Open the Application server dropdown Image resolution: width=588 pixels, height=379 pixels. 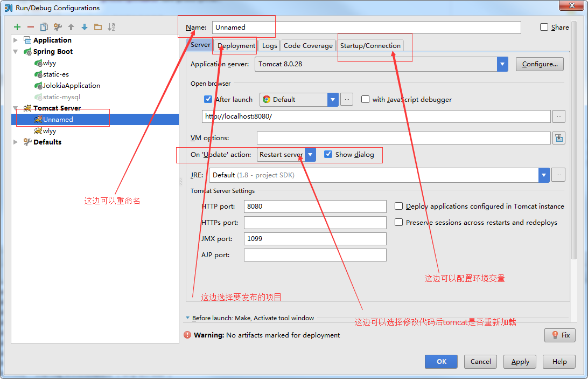[x=502, y=64]
